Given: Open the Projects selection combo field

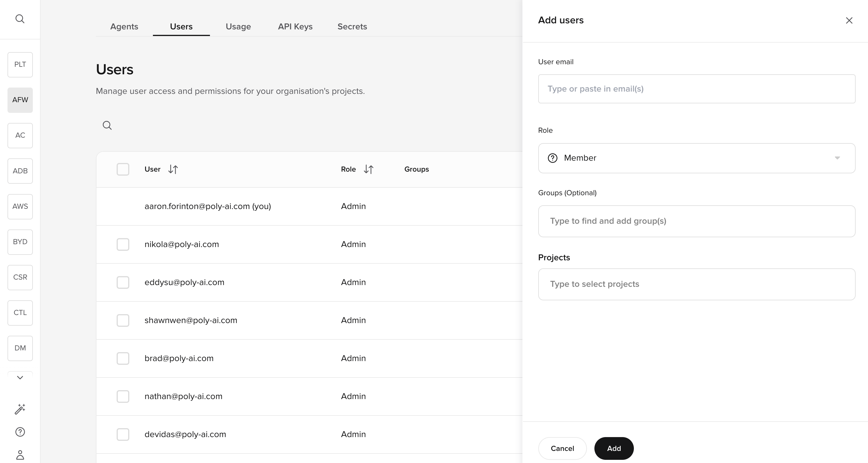Looking at the screenshot, I should point(696,284).
